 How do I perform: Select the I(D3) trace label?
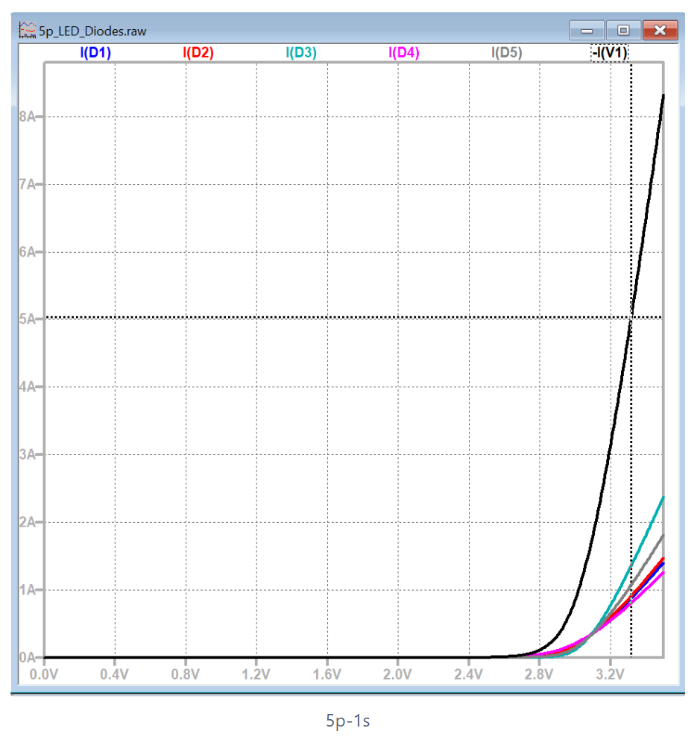(301, 52)
